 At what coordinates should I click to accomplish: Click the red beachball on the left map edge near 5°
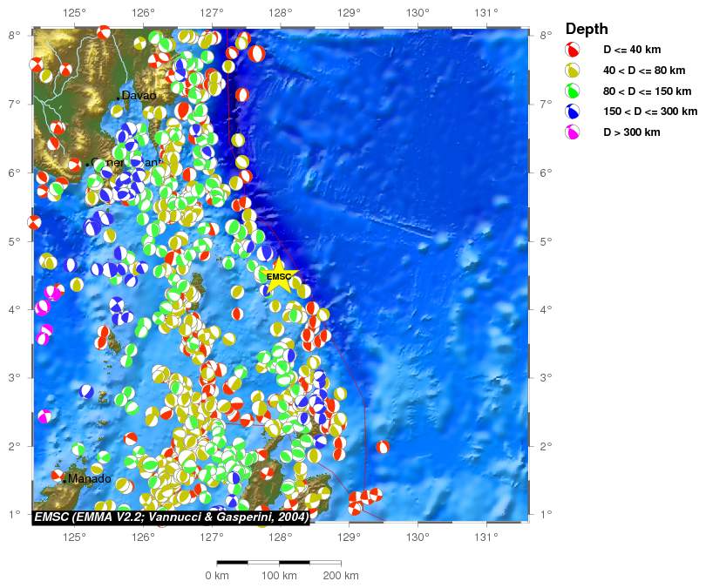pyautogui.click(x=34, y=222)
